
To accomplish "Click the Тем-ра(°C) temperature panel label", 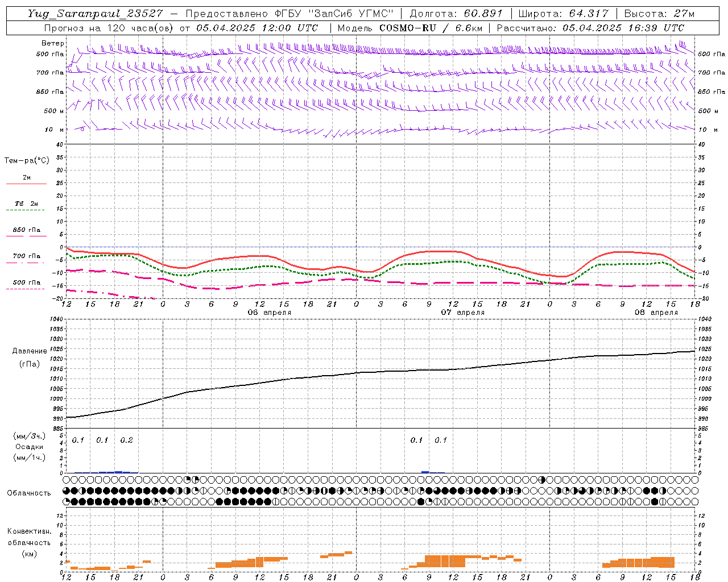I will [x=27, y=161].
